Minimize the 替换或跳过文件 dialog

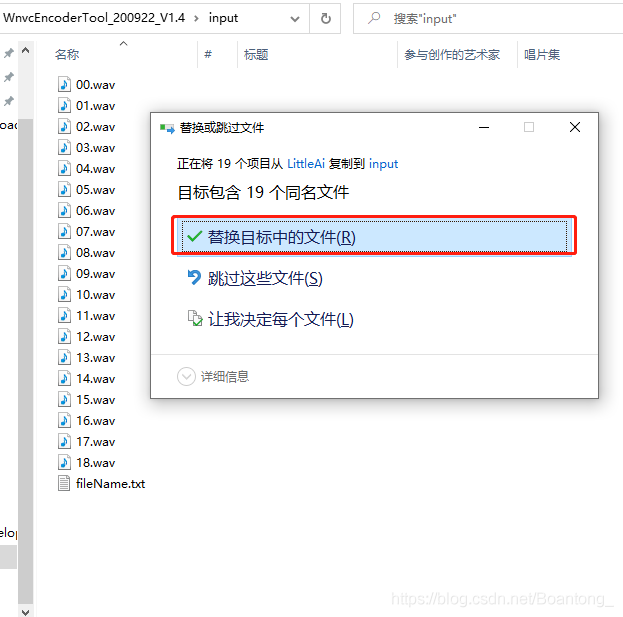click(484, 127)
